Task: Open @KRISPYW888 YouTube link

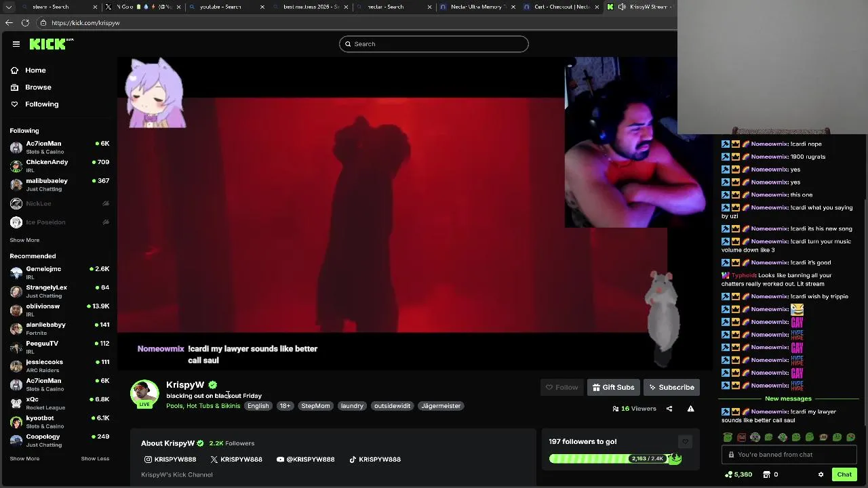Action: click(x=306, y=460)
